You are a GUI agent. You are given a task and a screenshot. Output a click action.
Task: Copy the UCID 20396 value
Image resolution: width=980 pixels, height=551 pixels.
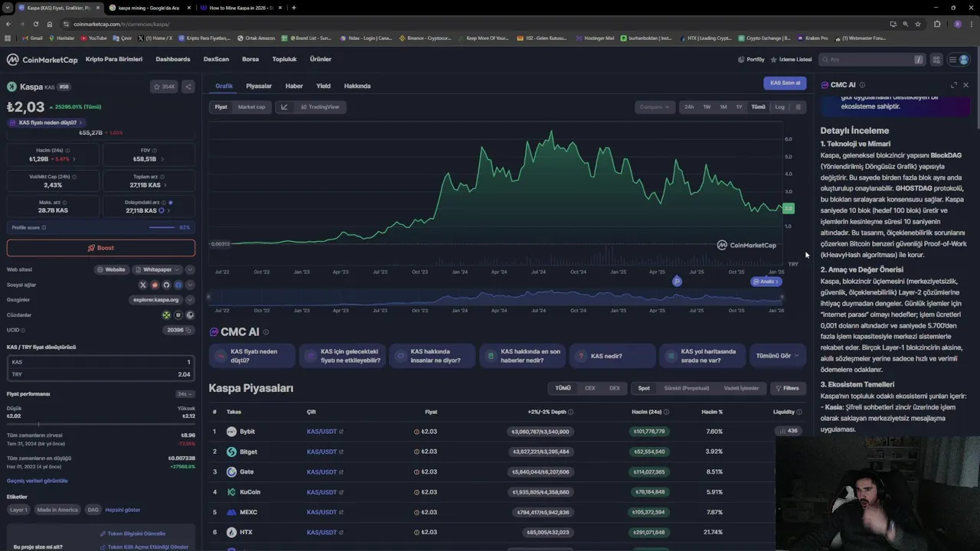tap(190, 331)
